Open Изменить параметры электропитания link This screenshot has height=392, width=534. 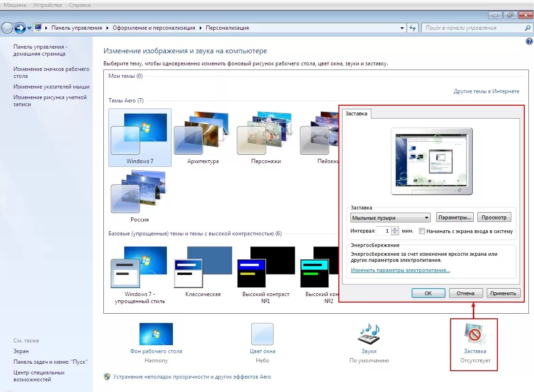point(400,270)
